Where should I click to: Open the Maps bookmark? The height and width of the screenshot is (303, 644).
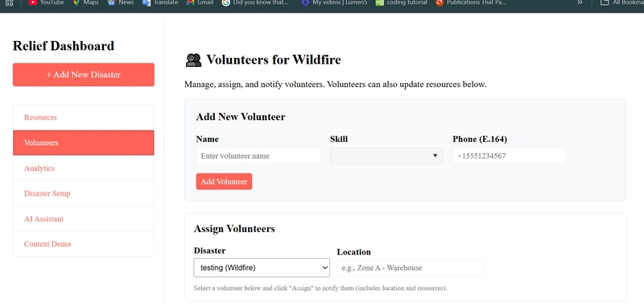(x=86, y=2)
